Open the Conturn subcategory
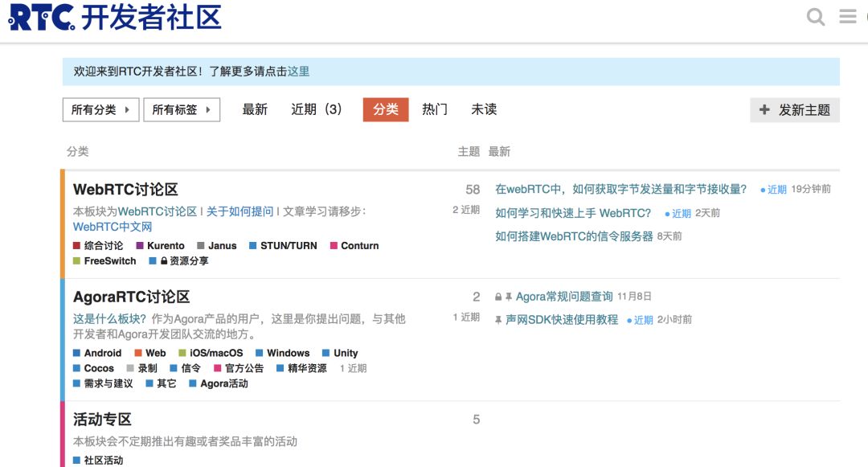Image resolution: width=868 pixels, height=467 pixels. (354, 246)
